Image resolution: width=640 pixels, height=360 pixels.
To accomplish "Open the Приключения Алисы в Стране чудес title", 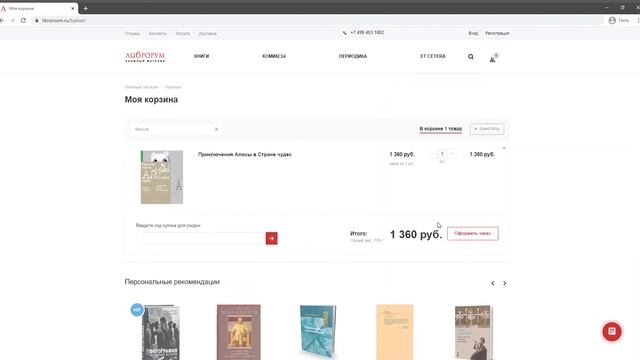I will click(x=244, y=155).
